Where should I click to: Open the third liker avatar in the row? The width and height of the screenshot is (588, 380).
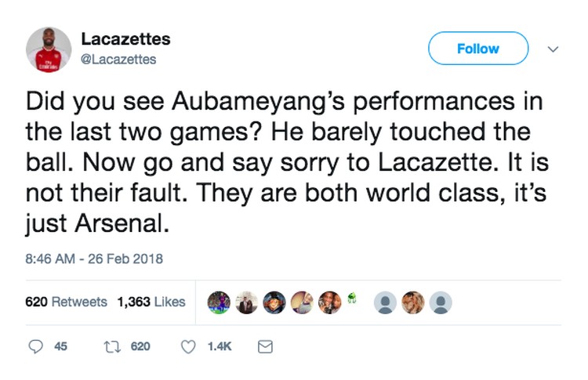(x=274, y=302)
